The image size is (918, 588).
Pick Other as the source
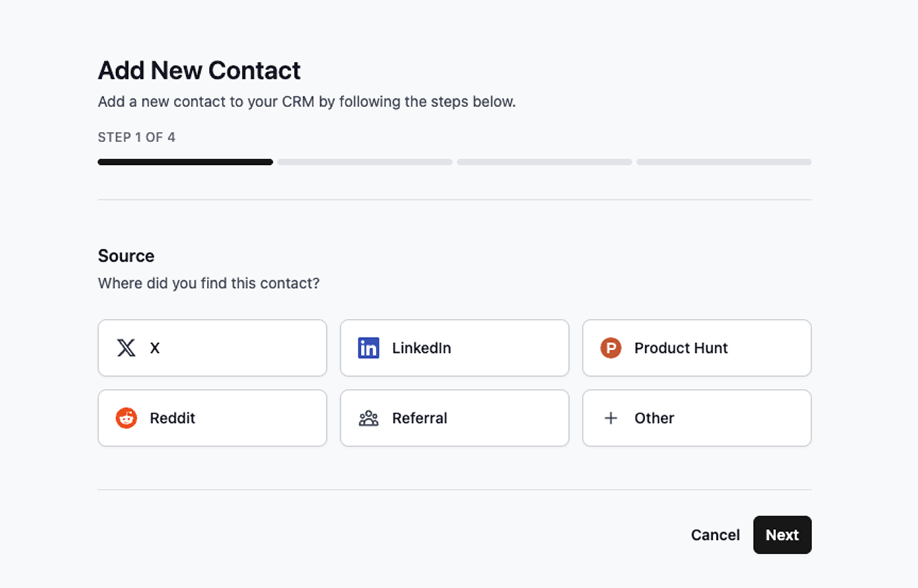696,418
